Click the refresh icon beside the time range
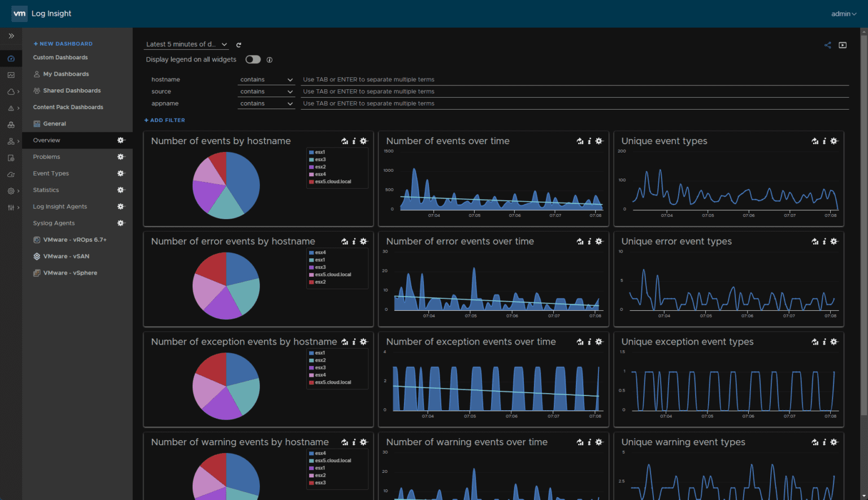868x500 pixels. [x=238, y=45]
